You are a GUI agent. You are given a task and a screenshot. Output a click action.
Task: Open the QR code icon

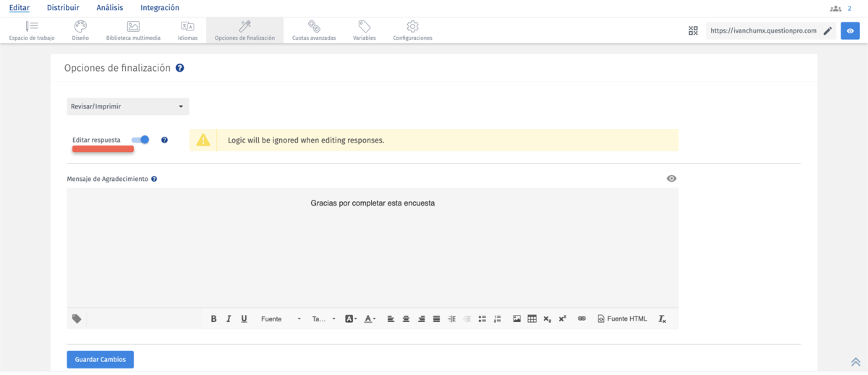click(694, 30)
